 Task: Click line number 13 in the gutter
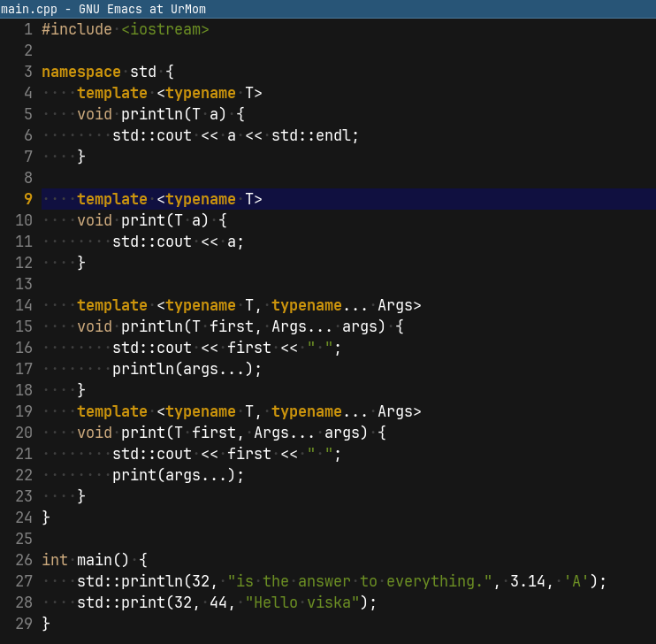(x=24, y=284)
